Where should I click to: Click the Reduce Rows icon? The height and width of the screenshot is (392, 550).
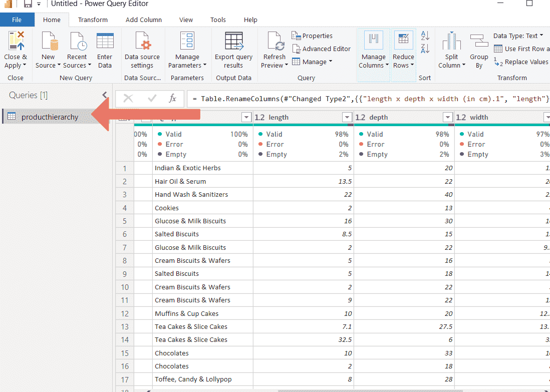coord(403,41)
